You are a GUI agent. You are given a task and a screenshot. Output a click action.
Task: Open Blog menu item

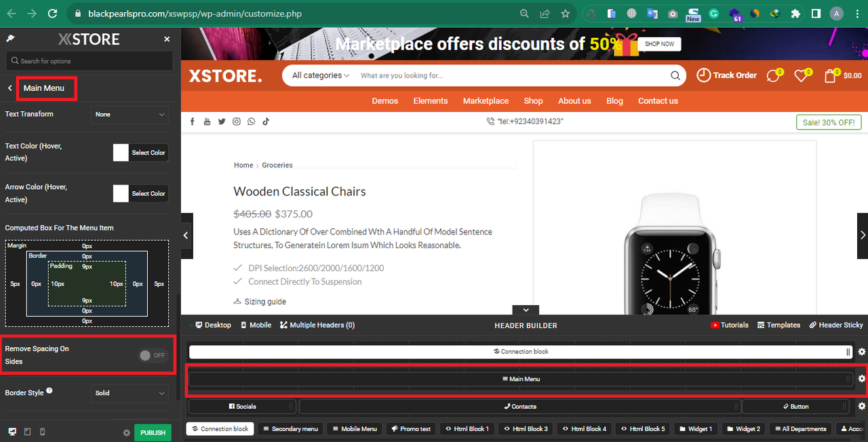[x=614, y=101]
